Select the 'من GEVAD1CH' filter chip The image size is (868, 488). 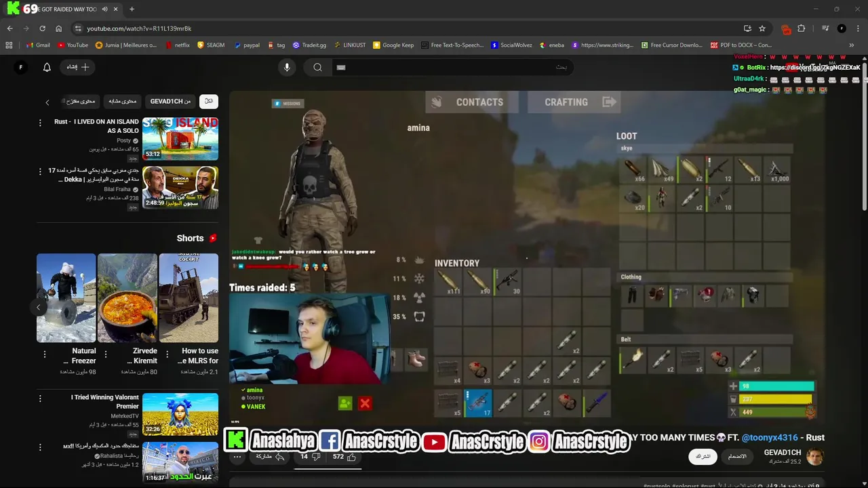tap(170, 101)
